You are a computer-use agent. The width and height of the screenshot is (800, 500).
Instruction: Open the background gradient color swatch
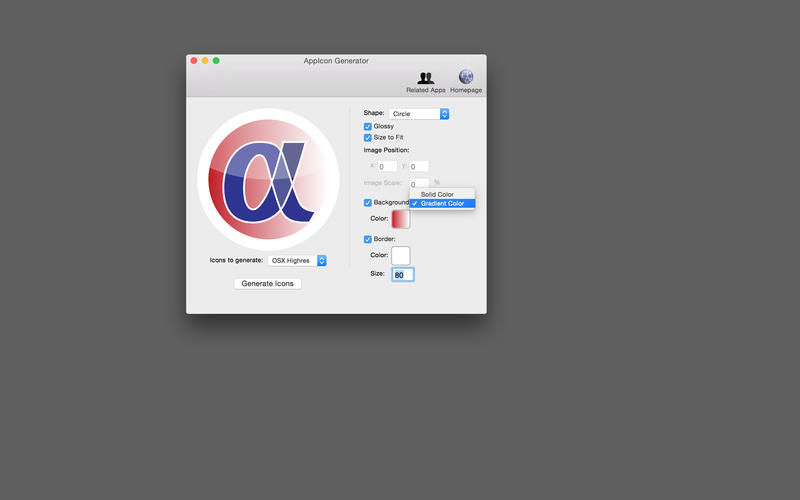(400, 219)
